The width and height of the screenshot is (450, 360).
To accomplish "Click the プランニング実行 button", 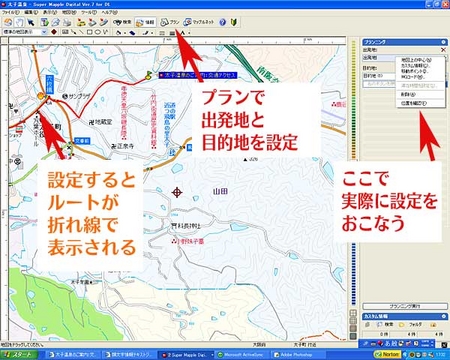I will point(405,306).
